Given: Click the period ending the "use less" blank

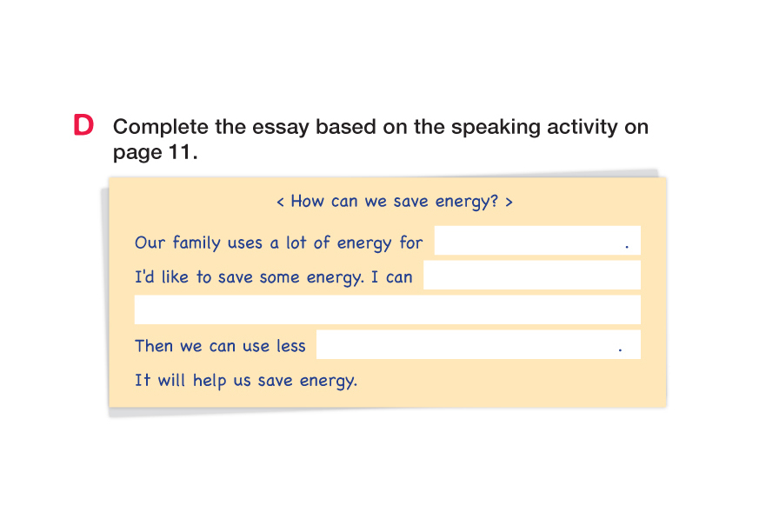Looking at the screenshot, I should click(620, 350).
